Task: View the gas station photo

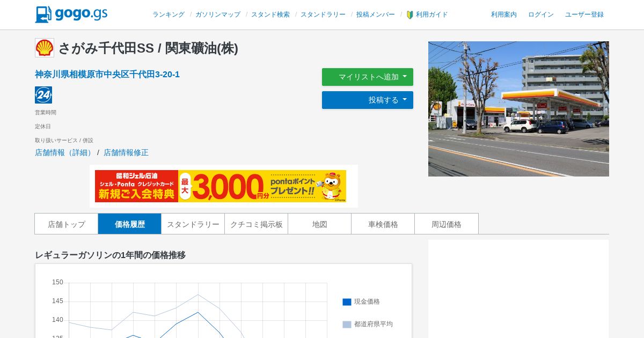Action: point(518,109)
